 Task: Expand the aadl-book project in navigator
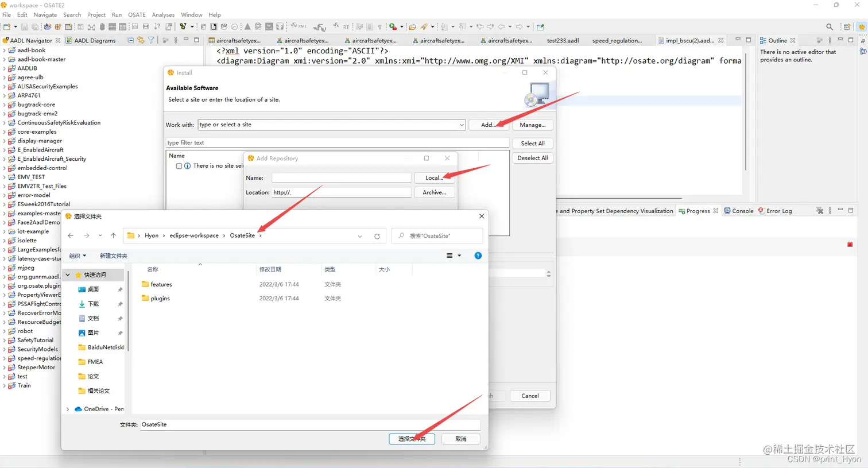[4, 50]
